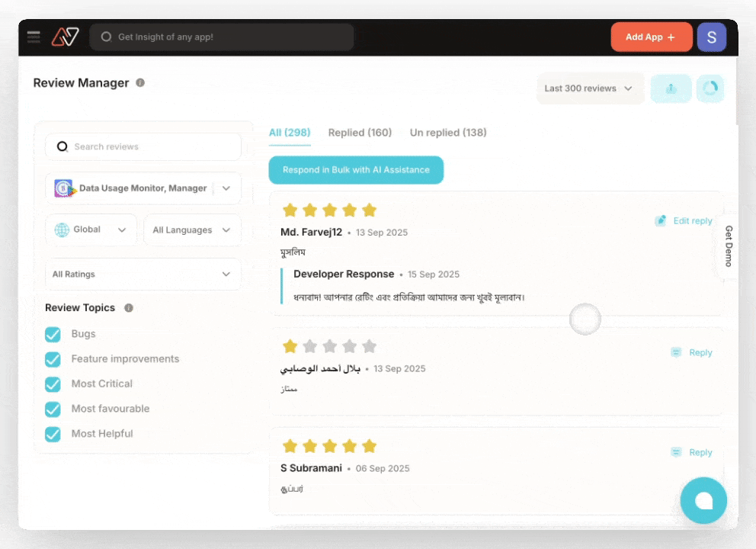Click the Add App button
This screenshot has height=549, width=756.
651,36
